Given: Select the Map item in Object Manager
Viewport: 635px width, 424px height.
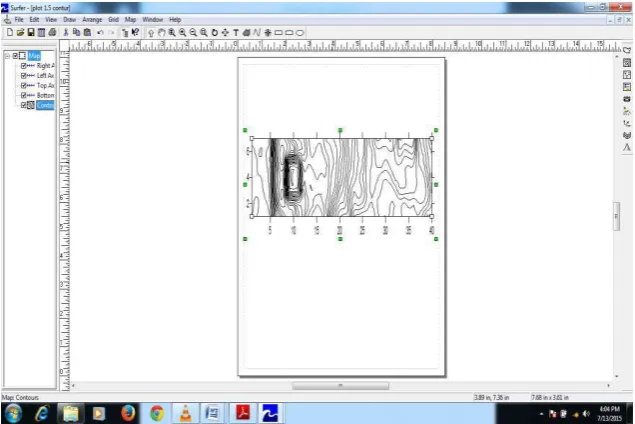Looking at the screenshot, I should (x=34, y=56).
